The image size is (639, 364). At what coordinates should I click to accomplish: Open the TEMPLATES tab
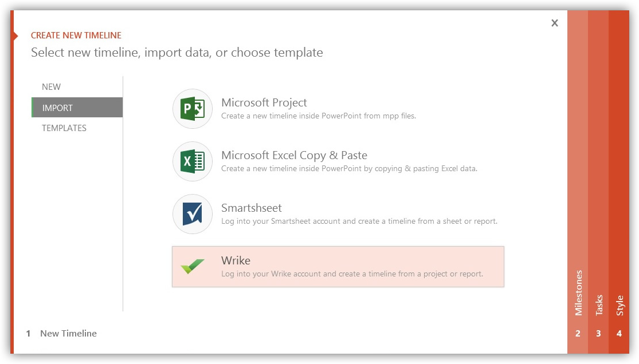(x=64, y=128)
